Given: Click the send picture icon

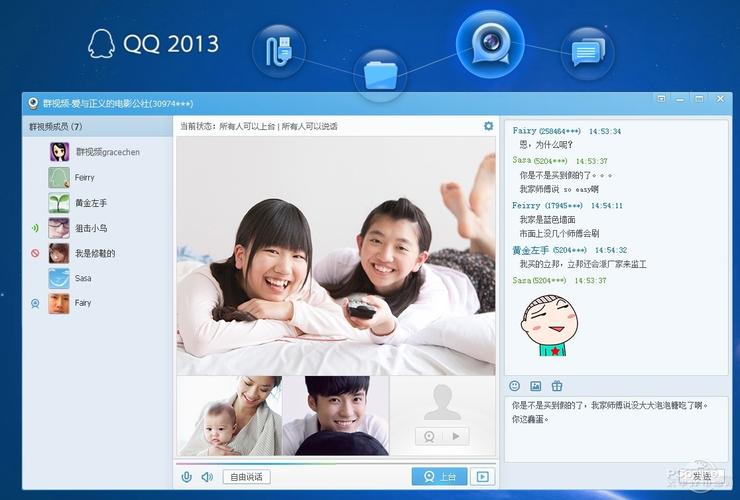Looking at the screenshot, I should (x=536, y=386).
